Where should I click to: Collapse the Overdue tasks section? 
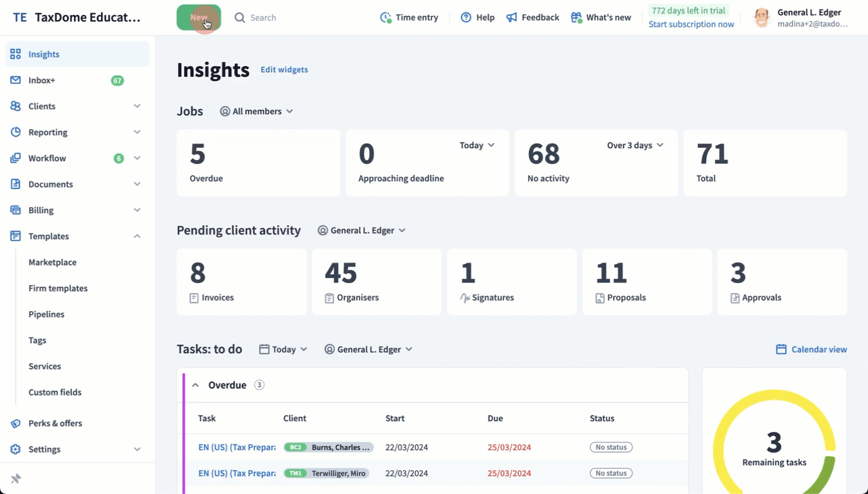195,385
